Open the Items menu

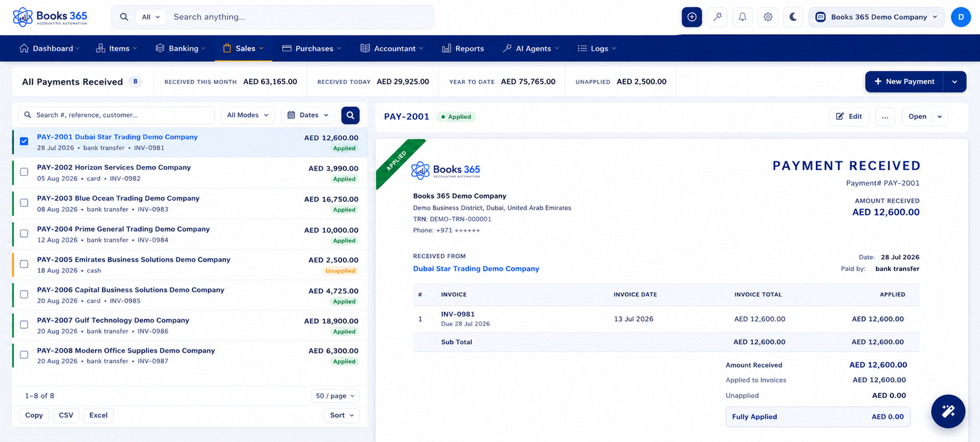point(116,48)
